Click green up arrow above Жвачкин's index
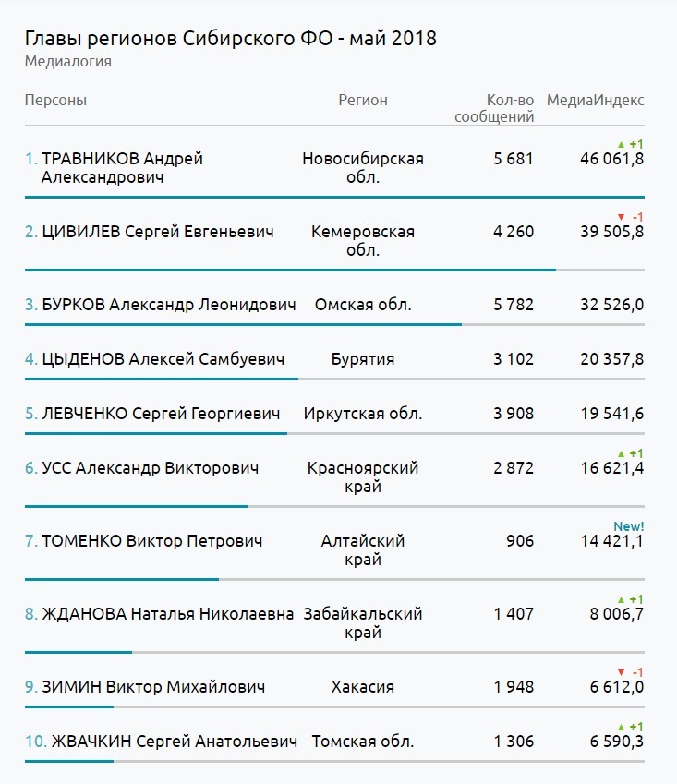The image size is (677, 784). tap(621, 727)
